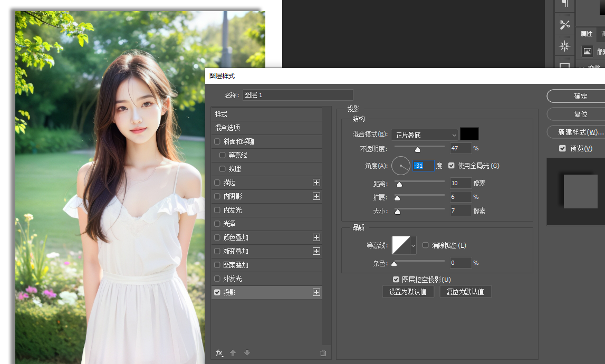Click the wrench and scissors panel icon
The height and width of the screenshot is (364, 605).
pyautogui.click(x=565, y=24)
